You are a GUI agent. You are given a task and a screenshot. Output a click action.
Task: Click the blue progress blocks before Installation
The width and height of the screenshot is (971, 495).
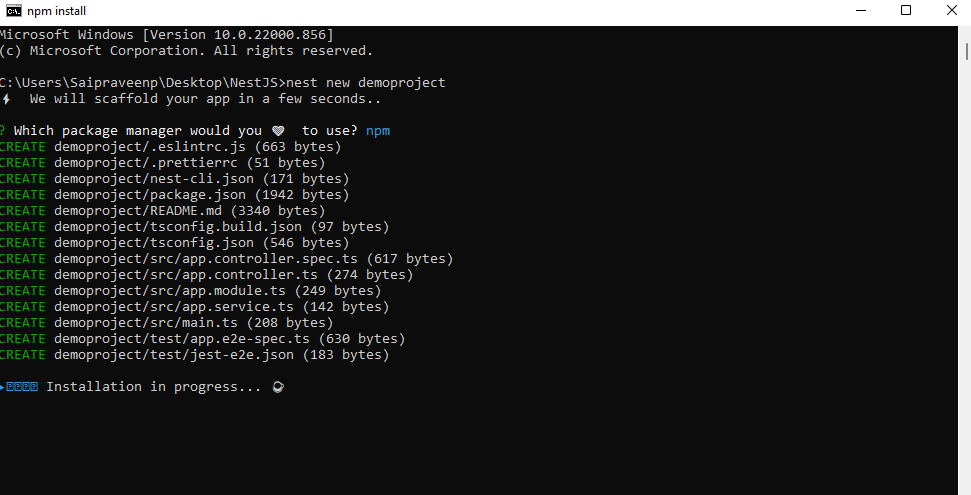(22, 387)
